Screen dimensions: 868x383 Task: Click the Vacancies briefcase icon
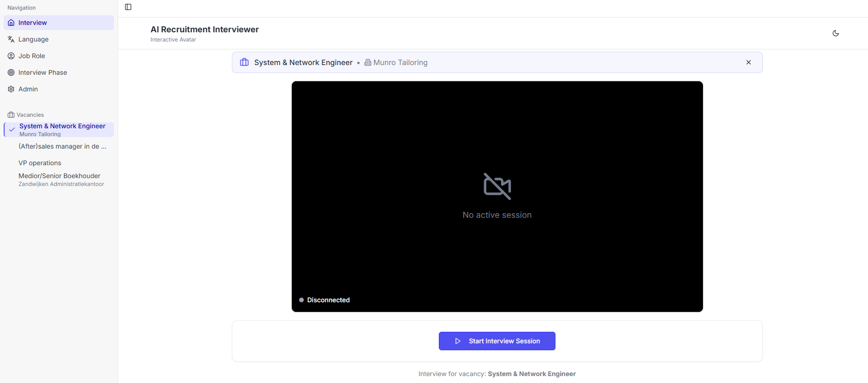coord(11,115)
